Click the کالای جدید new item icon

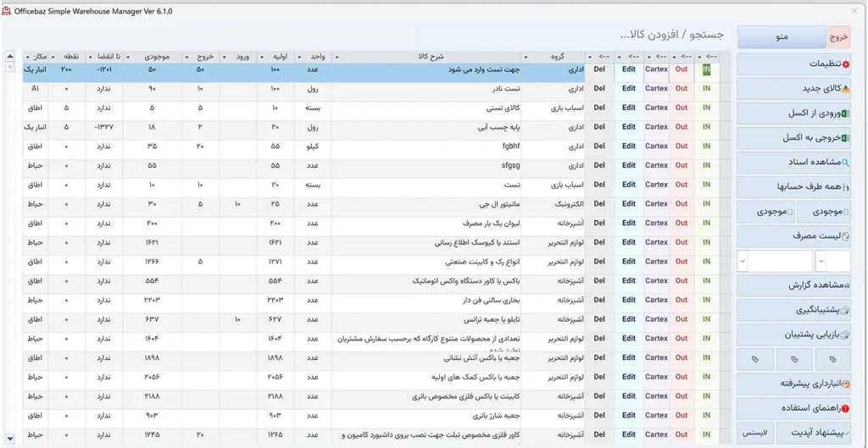click(845, 89)
